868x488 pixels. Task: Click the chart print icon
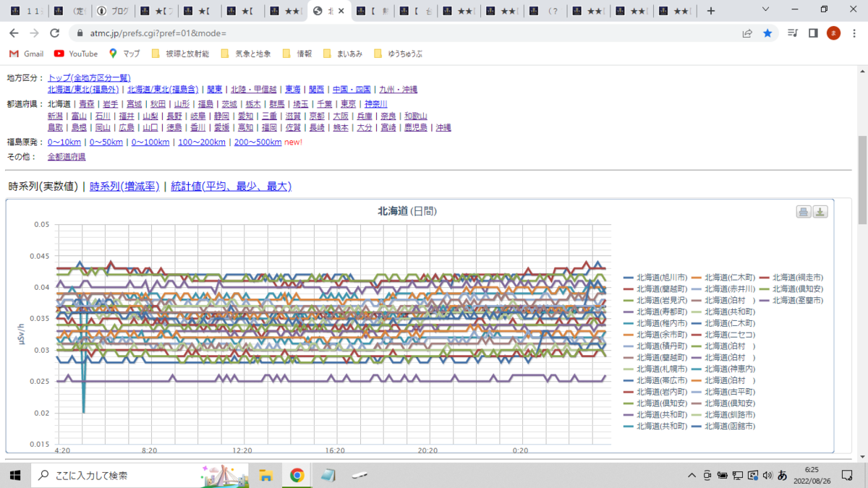pyautogui.click(x=804, y=212)
